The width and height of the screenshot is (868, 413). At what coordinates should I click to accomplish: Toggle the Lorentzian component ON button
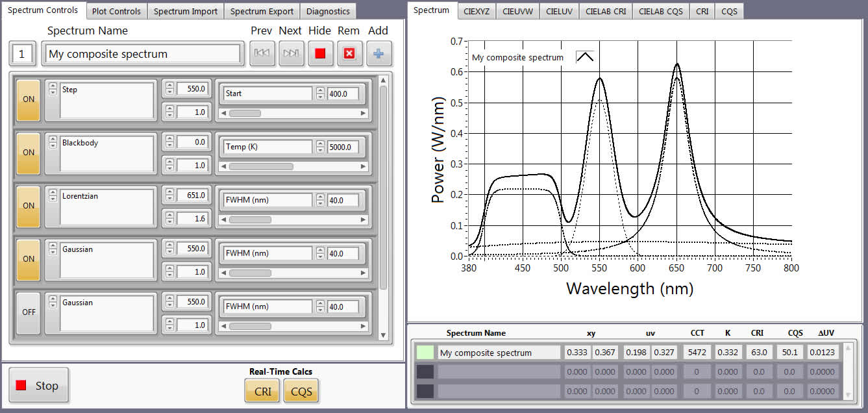pos(29,206)
